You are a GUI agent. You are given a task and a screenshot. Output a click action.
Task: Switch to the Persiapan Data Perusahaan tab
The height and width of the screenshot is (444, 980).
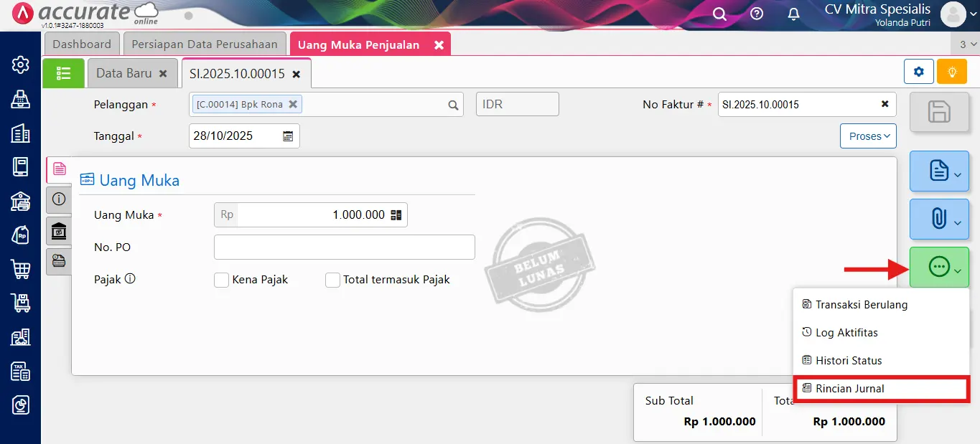coord(205,44)
